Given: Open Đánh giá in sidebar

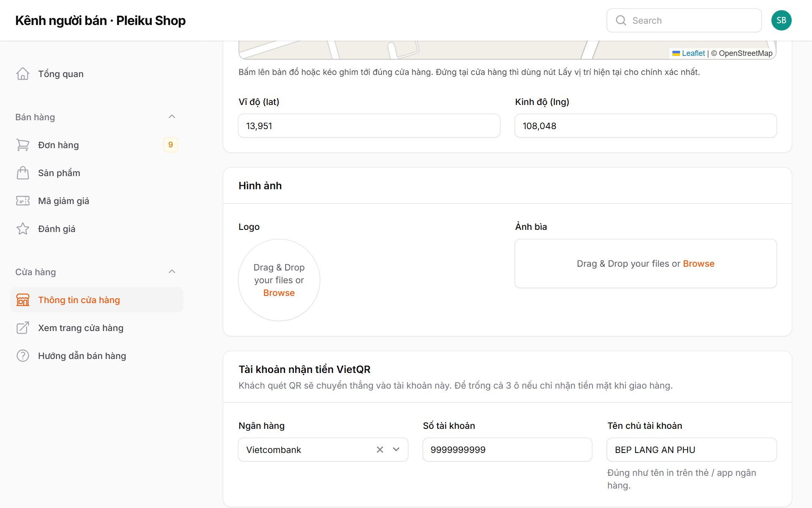Looking at the screenshot, I should (97, 229).
